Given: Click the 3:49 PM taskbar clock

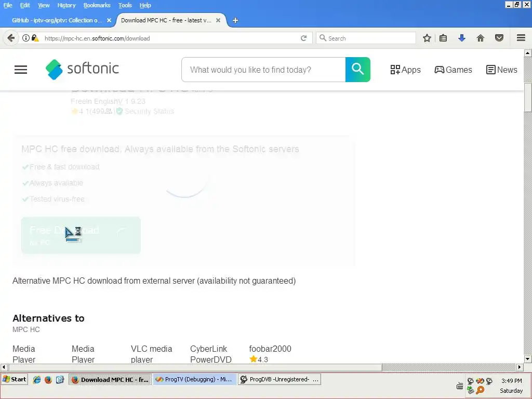Looking at the screenshot, I should pos(511,381).
